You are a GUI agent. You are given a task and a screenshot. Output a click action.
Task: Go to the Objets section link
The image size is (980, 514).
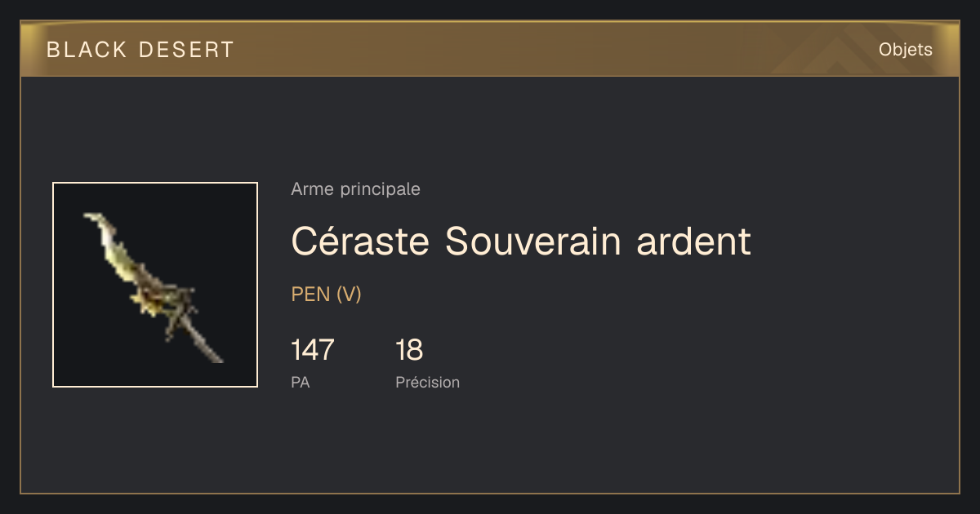point(905,50)
